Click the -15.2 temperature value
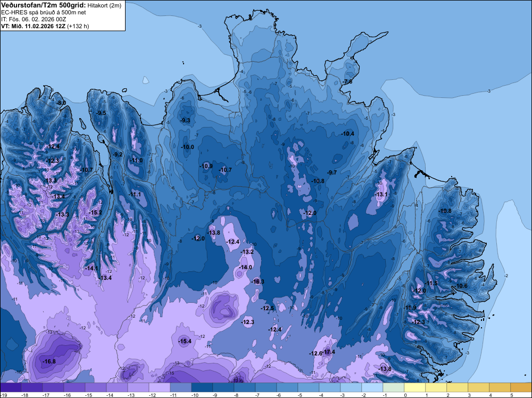Screen dimensions: 532x398 (x=95, y=212)
